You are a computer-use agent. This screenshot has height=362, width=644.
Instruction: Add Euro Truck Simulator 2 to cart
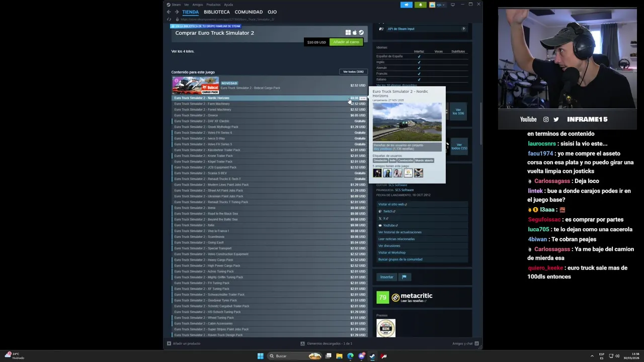[346, 42]
